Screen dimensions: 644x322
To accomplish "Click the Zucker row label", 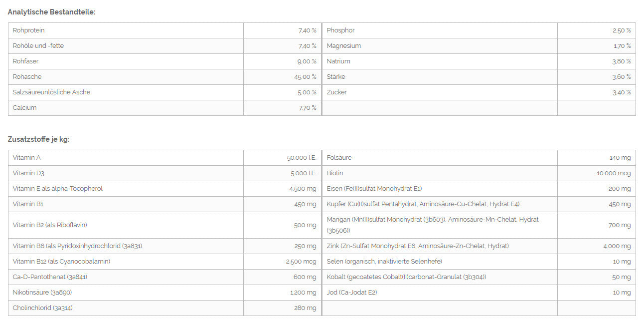I will [337, 92].
